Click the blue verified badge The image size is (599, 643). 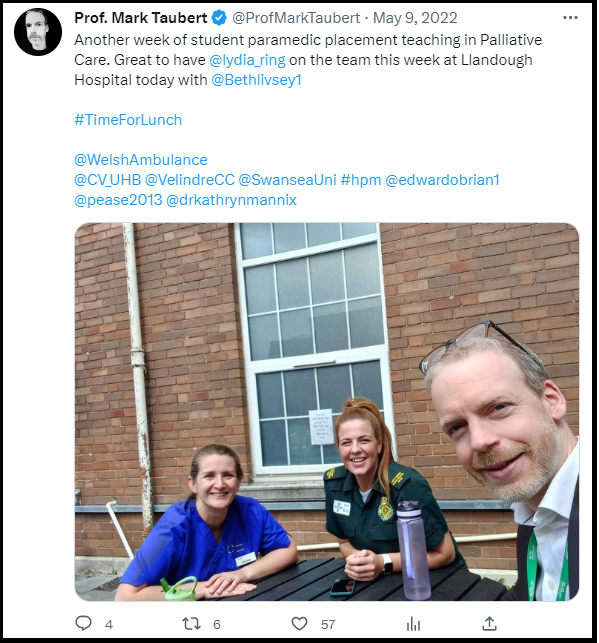(219, 18)
